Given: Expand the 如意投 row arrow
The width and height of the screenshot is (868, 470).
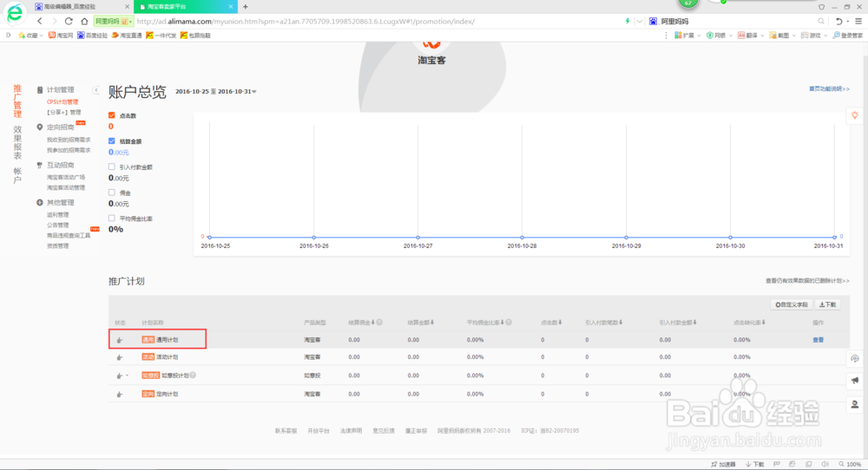Looking at the screenshot, I should pyautogui.click(x=127, y=375).
